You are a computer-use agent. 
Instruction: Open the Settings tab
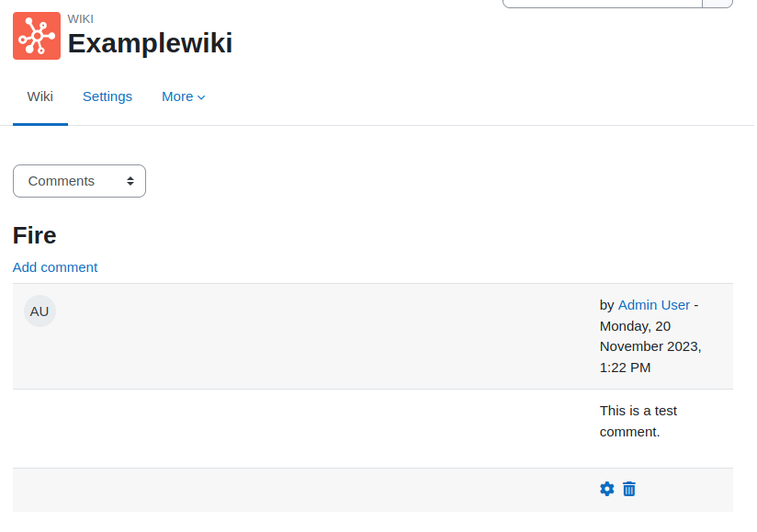click(x=107, y=96)
